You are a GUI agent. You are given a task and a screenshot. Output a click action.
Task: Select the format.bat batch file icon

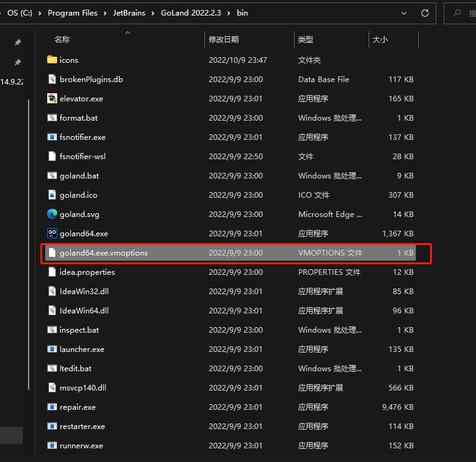52,118
